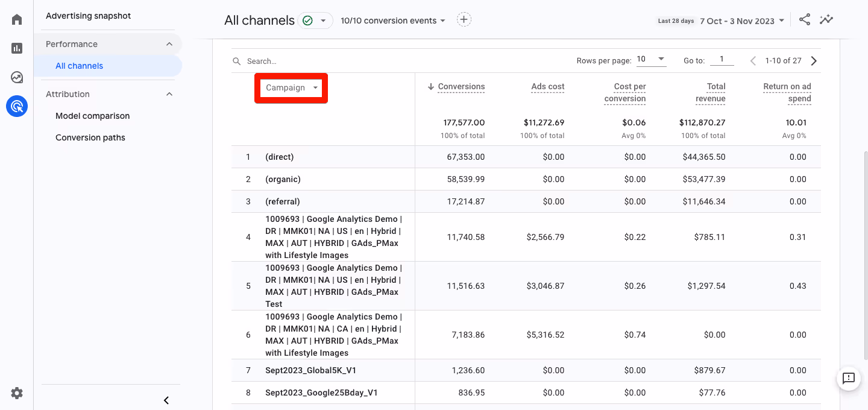This screenshot has height=410, width=868.
Task: Open the Rows per page dropdown
Action: pos(651,59)
